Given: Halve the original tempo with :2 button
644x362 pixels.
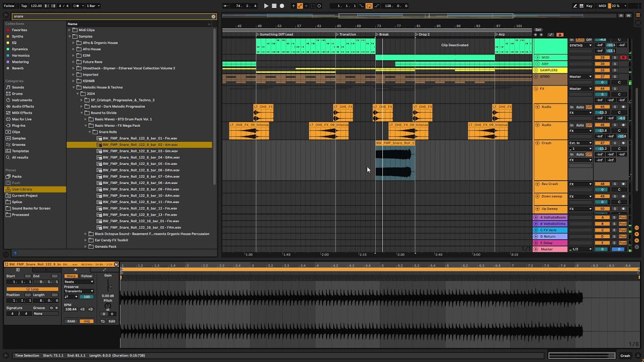Looking at the screenshot, I should point(83,309).
